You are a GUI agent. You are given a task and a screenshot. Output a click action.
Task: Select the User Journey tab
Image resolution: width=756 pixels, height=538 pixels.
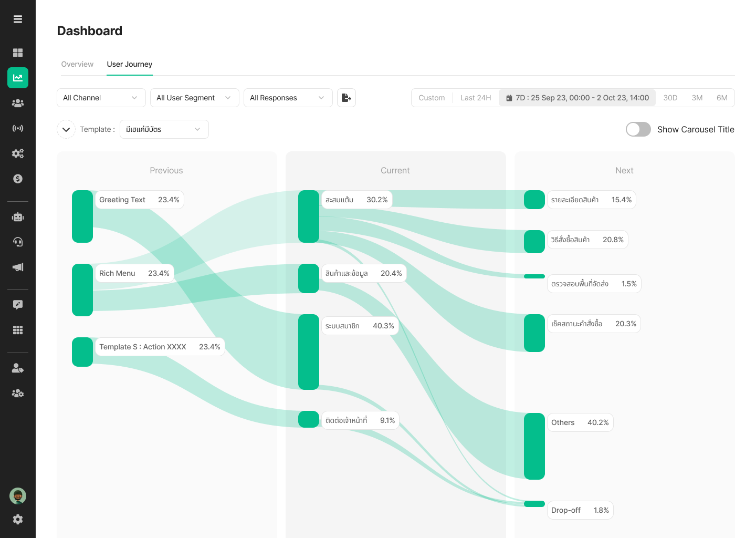pos(130,64)
